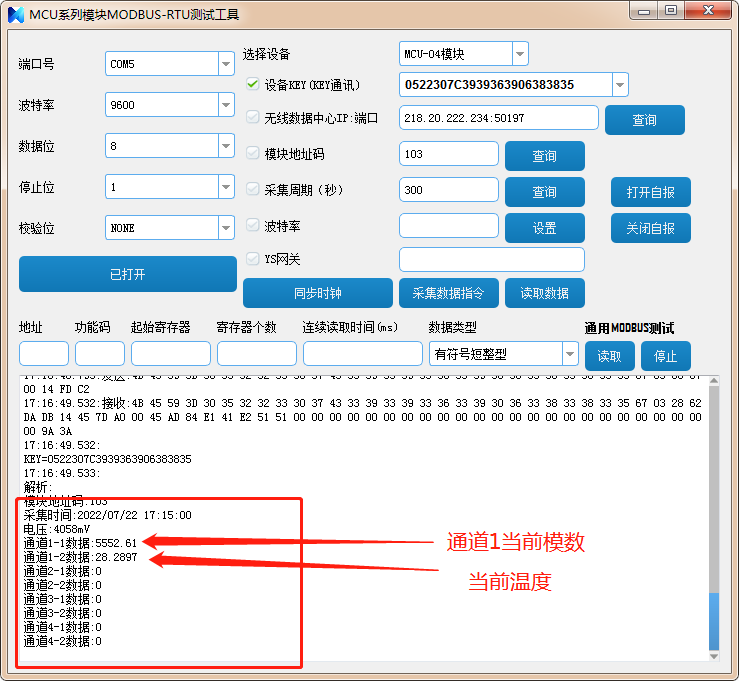Image resolution: width=739 pixels, height=681 pixels.
Task: Click the log area vertical scrollbar thumb
Action: pyautogui.click(x=712, y=620)
